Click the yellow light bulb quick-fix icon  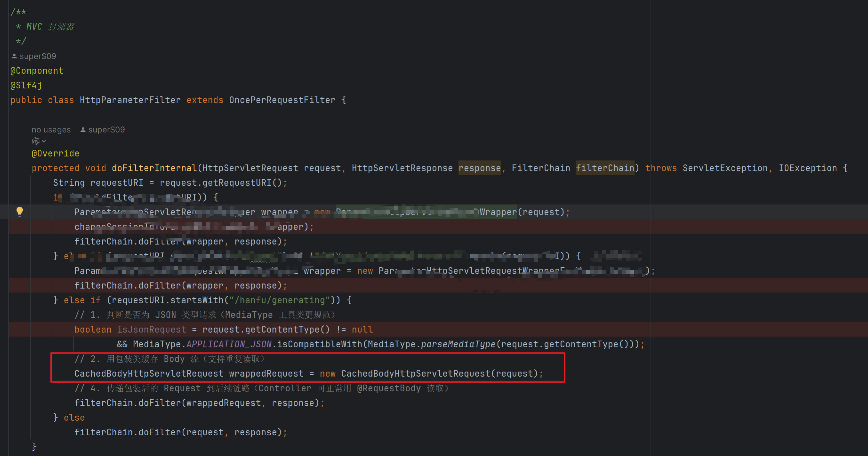point(20,211)
